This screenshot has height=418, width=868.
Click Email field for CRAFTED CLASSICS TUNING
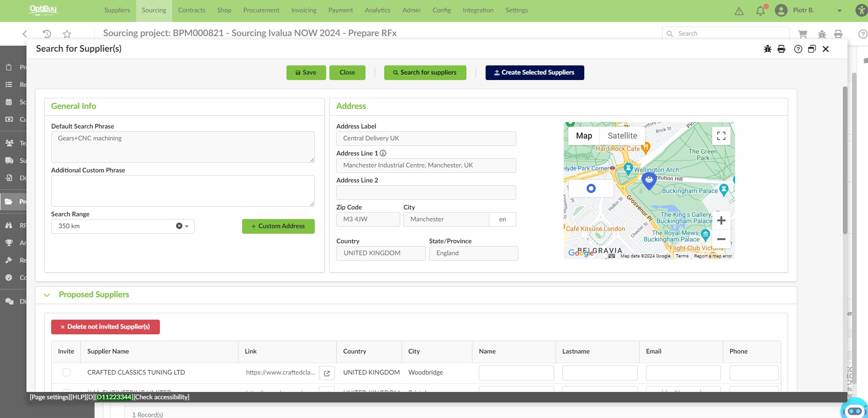tap(683, 373)
